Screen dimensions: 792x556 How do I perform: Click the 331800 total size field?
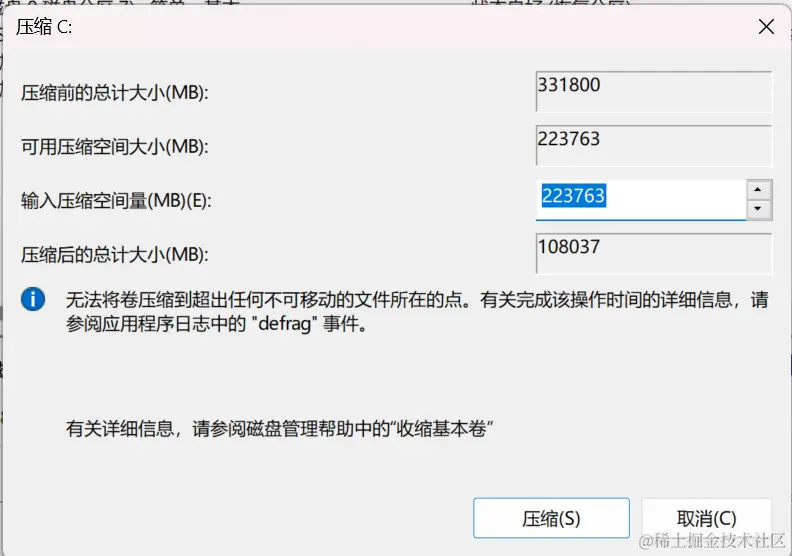click(x=654, y=92)
